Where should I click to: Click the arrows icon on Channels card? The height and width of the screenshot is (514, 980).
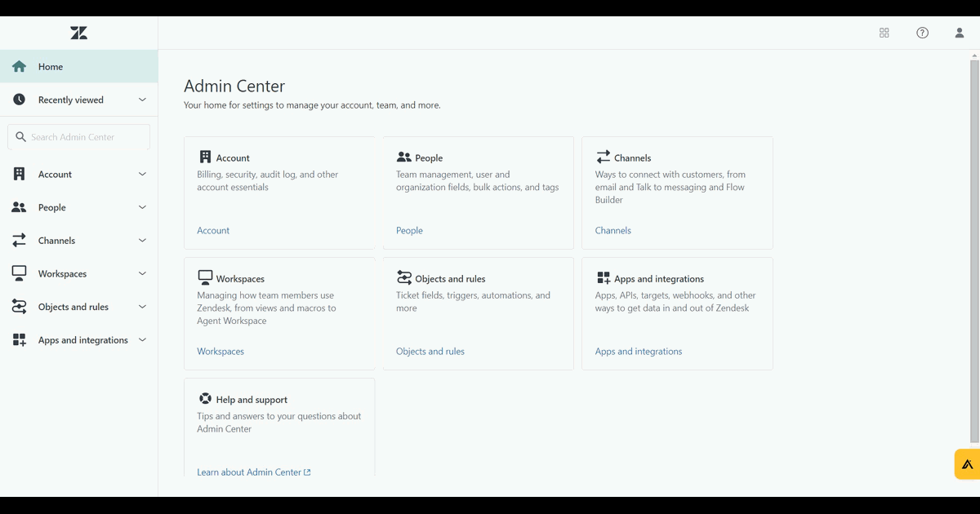603,157
